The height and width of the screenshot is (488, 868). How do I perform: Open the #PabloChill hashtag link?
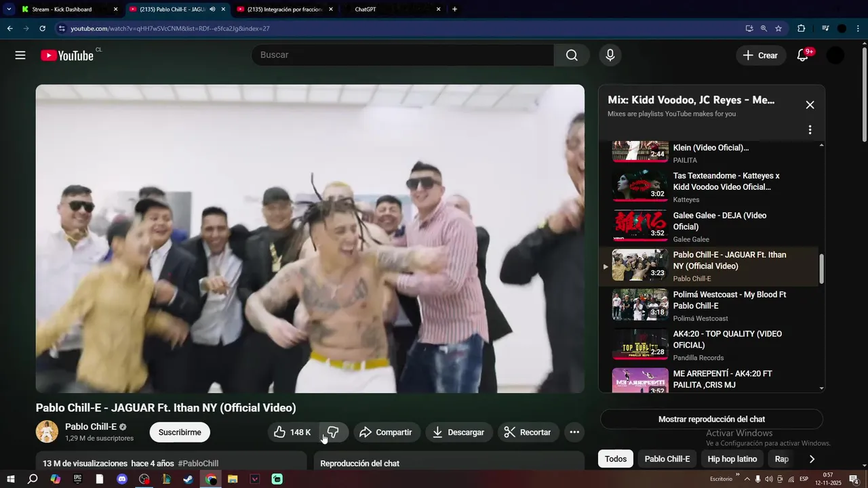click(198, 464)
